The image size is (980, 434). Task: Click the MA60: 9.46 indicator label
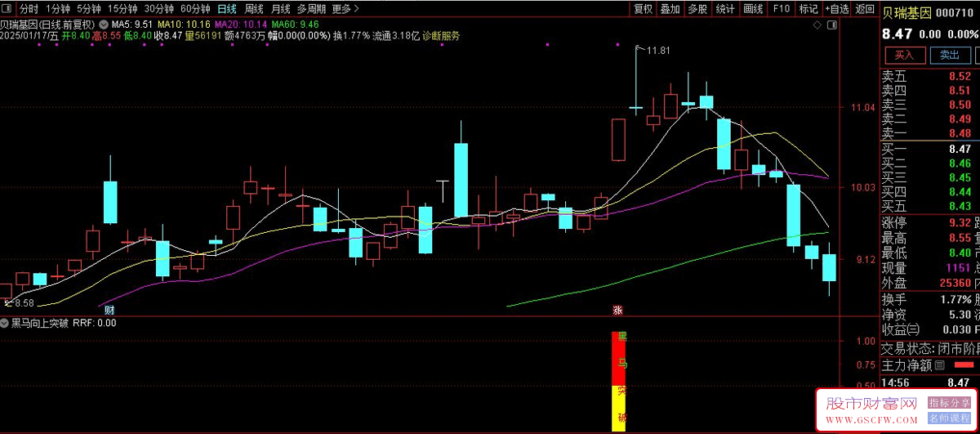tap(293, 25)
